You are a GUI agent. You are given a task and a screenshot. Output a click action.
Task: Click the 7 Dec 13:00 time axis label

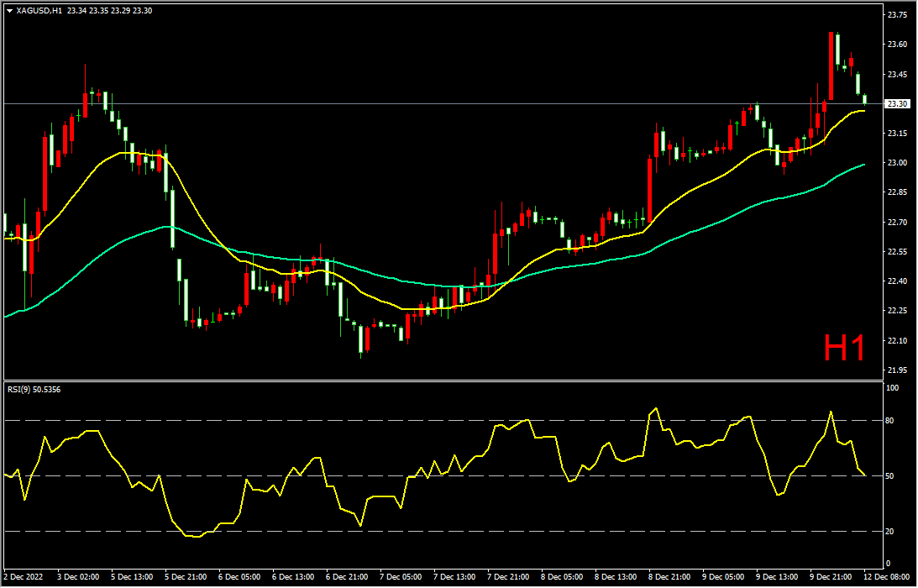point(455,577)
